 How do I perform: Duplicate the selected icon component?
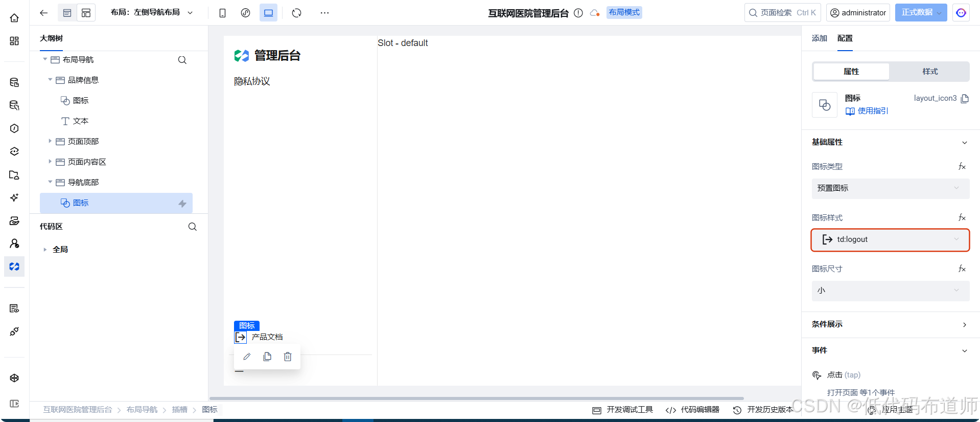267,357
